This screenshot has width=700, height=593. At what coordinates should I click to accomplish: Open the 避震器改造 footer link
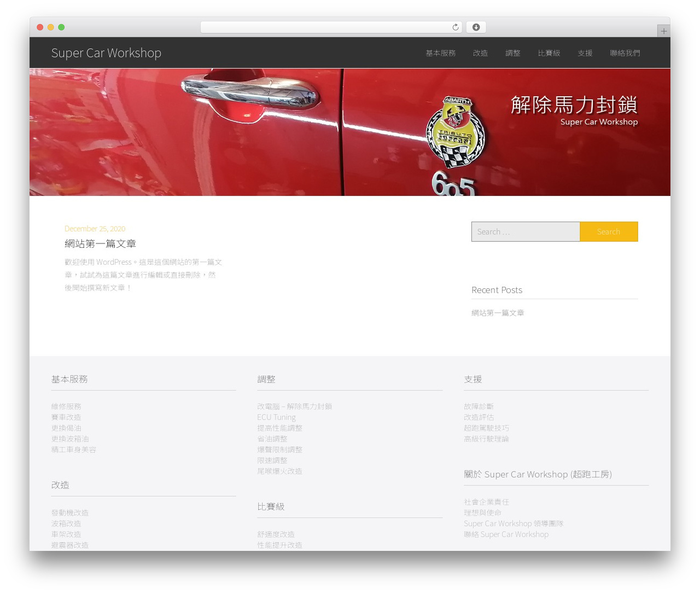(70, 545)
